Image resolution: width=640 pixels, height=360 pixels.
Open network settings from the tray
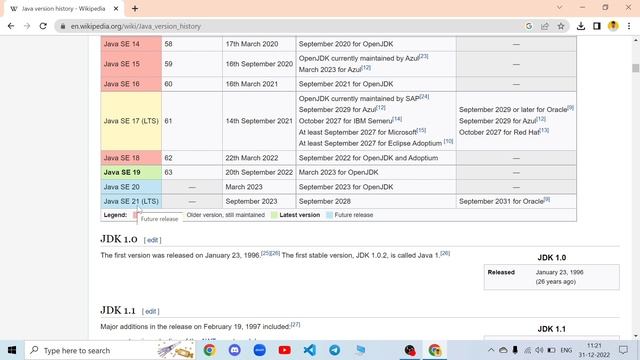pyautogui.click(x=527, y=350)
